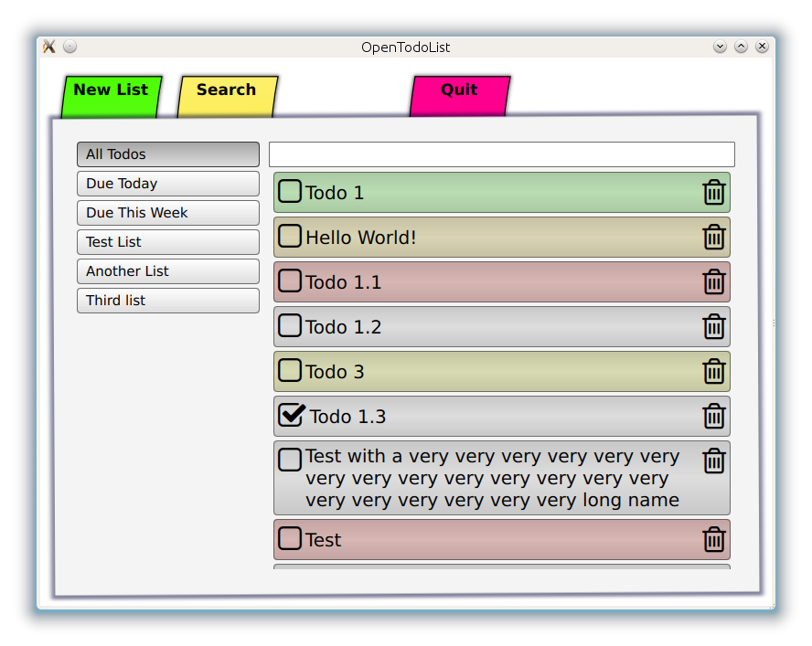
Task: Focus the new todo text field
Action: pyautogui.click(x=502, y=154)
